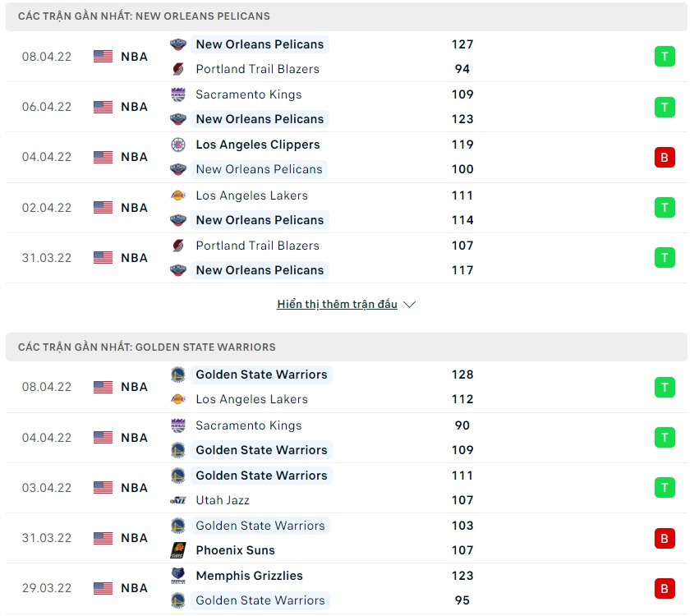Screen dimensions: 699x616
Task: Select the Phoenix Suns team name
Action: click(x=235, y=550)
